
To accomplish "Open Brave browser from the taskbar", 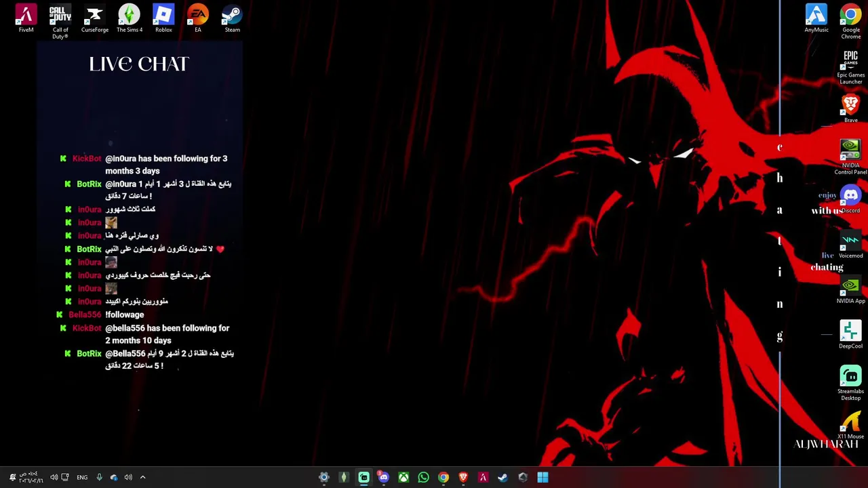I will [463, 477].
